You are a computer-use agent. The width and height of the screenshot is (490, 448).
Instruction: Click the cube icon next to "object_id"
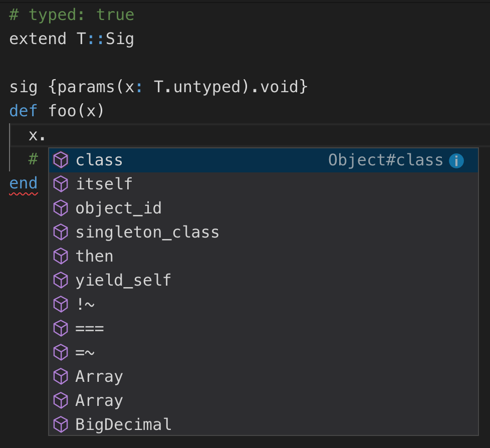click(x=61, y=208)
